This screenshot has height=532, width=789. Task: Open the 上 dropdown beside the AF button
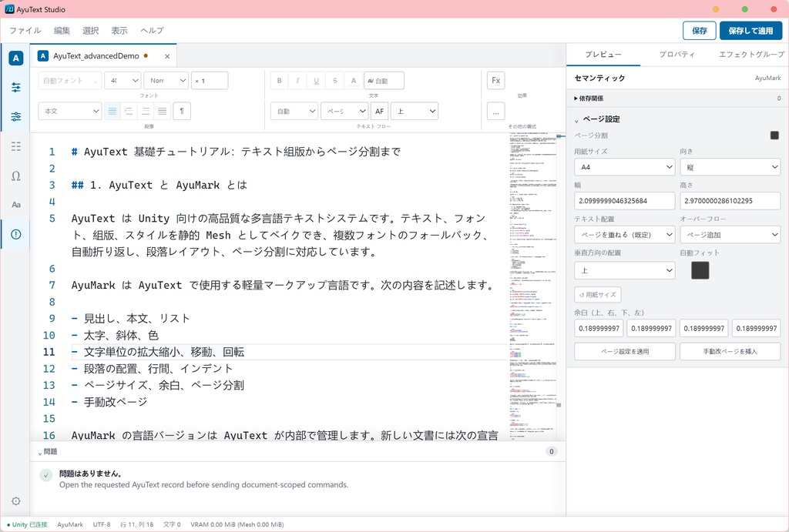pyautogui.click(x=415, y=111)
